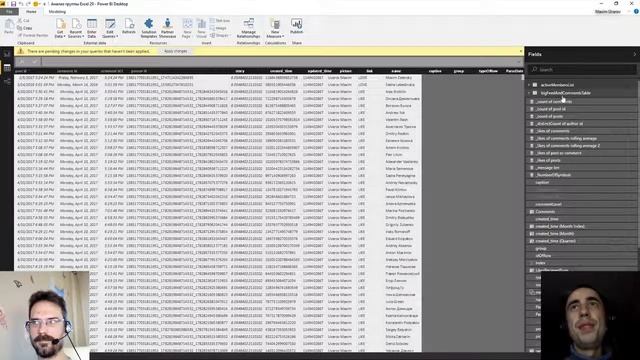The image size is (640, 360).
Task: Click the Save icon in title bar
Action: 13,4
